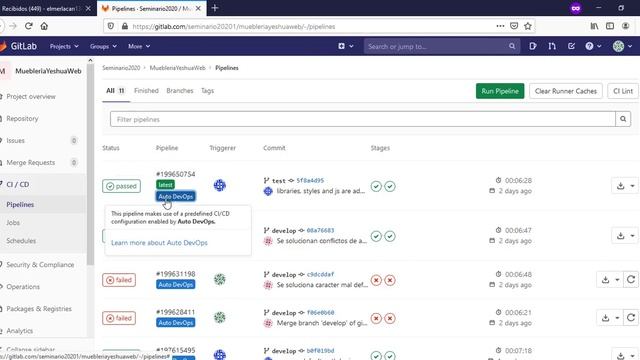This screenshot has height=360, width=640.
Task: Open the CI Lint button
Action: click(x=623, y=91)
